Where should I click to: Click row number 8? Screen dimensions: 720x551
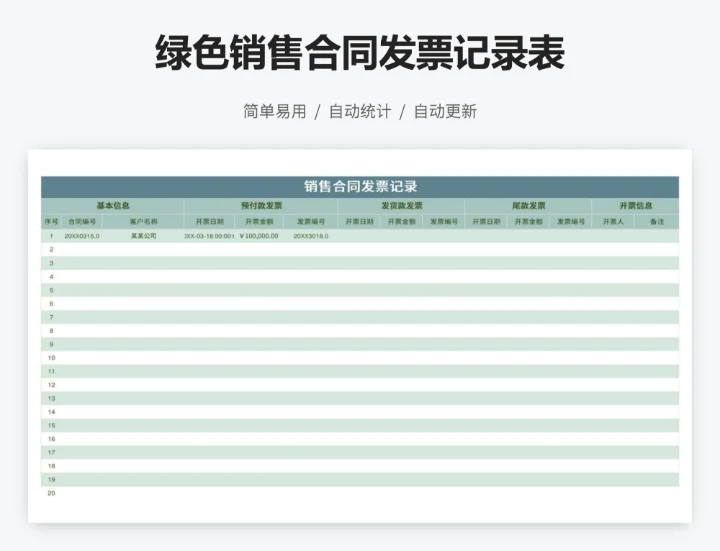pos(51,331)
